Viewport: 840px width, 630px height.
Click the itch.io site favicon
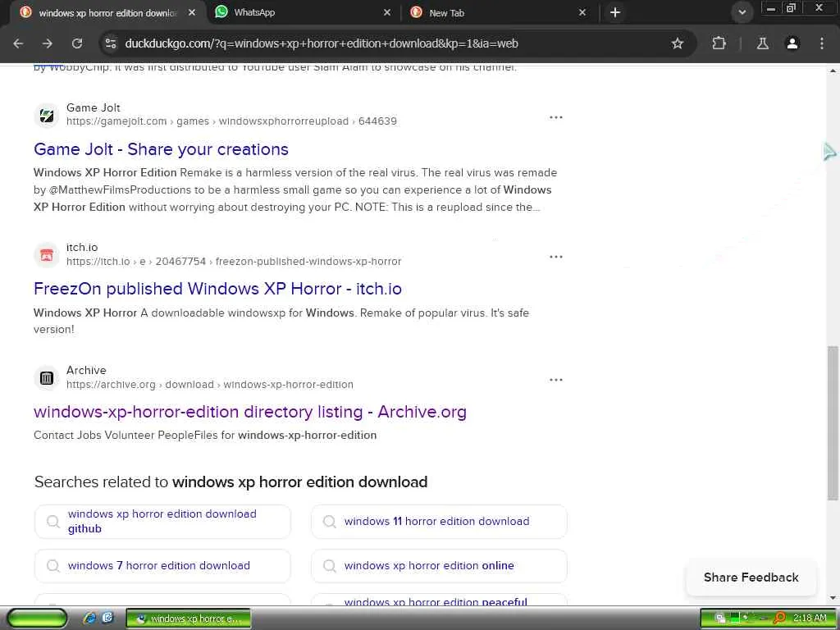47,255
